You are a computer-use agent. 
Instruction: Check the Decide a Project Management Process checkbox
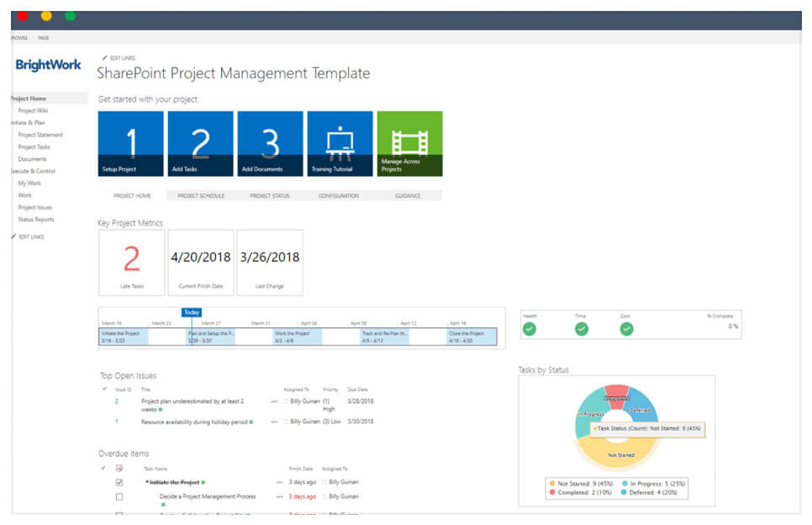119,497
